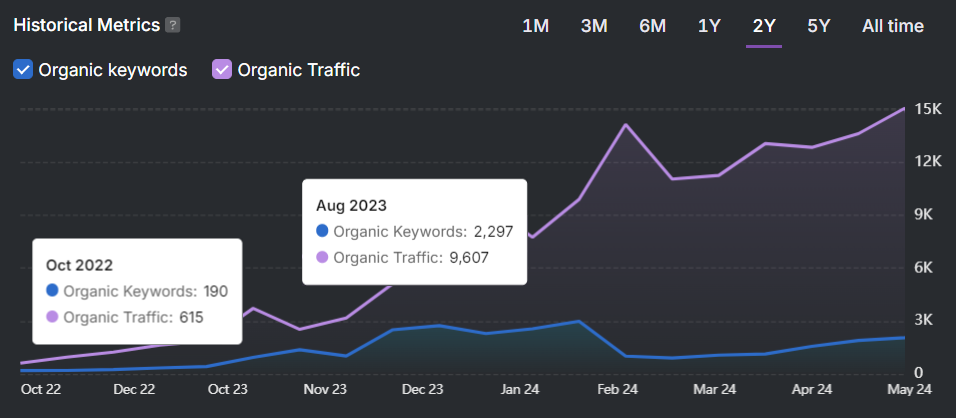Click the Oct 2022 tooltip heading

(79, 265)
